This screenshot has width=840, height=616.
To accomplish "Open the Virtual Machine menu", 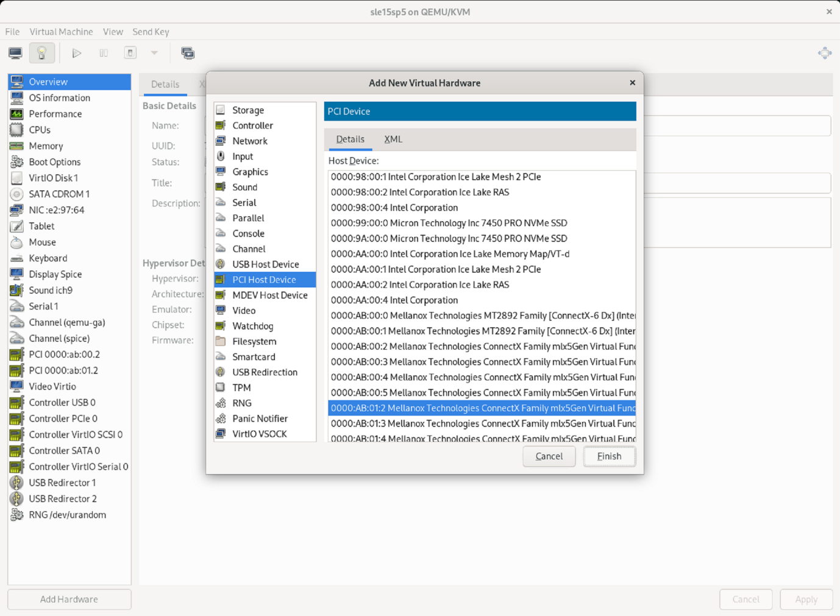I will point(61,32).
